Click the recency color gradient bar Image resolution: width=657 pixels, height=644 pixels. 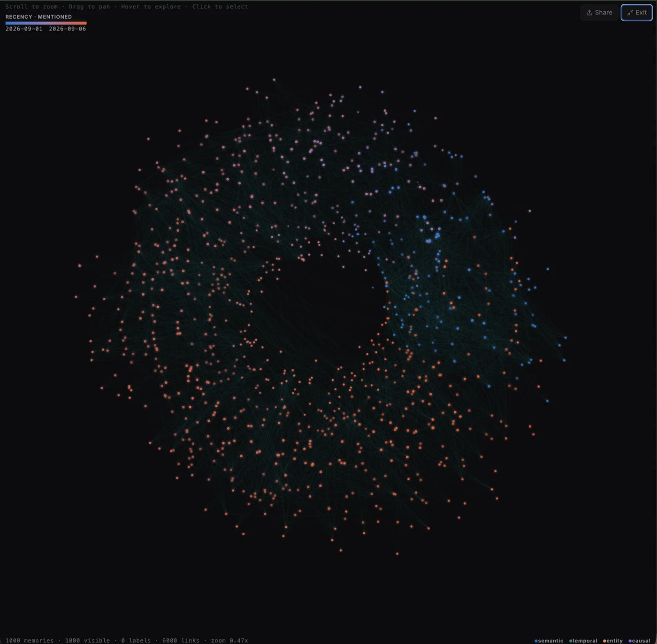(46, 23)
